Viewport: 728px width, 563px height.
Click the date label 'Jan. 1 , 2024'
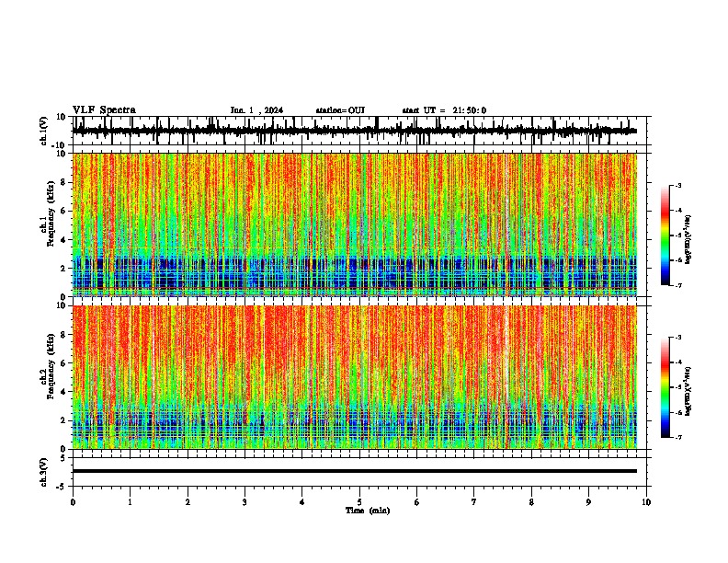(256, 110)
